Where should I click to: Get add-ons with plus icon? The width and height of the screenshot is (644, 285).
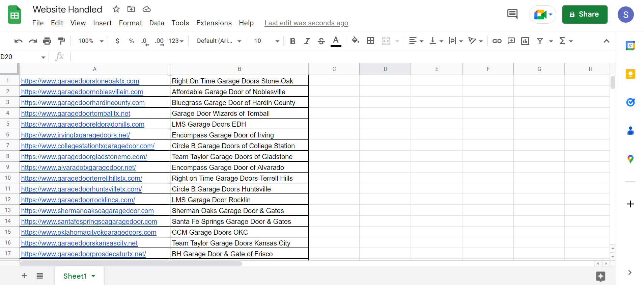[630, 204]
